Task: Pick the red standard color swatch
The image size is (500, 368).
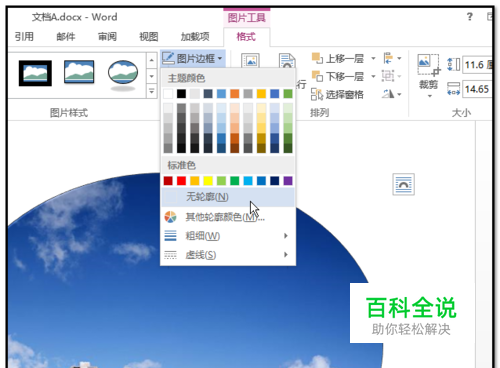Action: [x=181, y=181]
